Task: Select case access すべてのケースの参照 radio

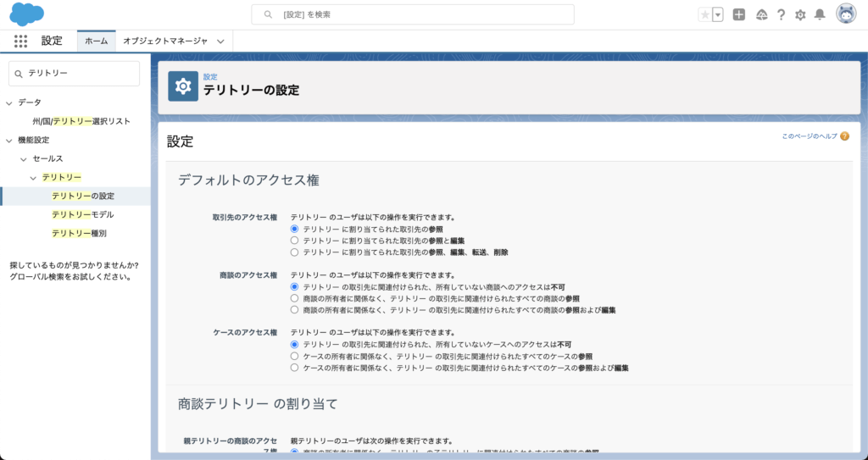Action: tap(294, 356)
